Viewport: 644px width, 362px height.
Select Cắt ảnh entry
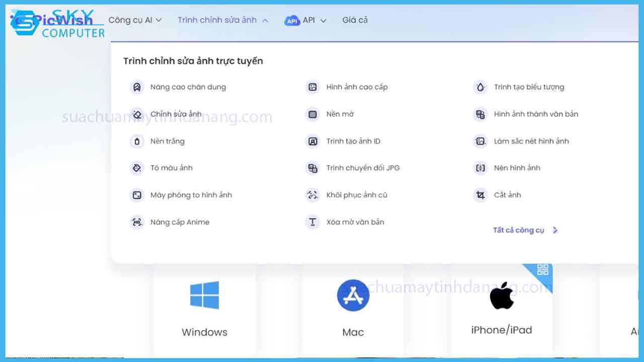(508, 195)
